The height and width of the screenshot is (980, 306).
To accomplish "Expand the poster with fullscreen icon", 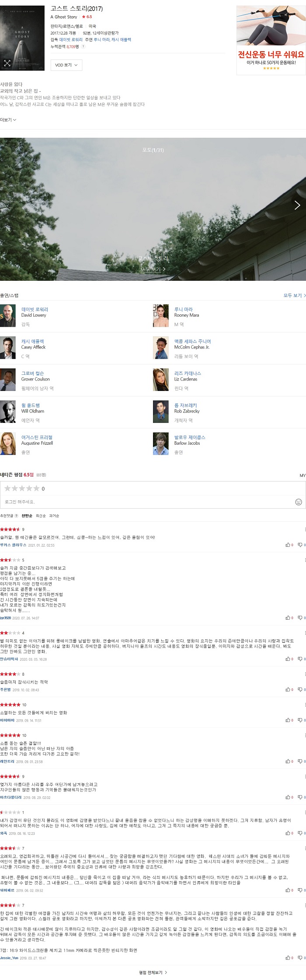I will click(x=7, y=63).
